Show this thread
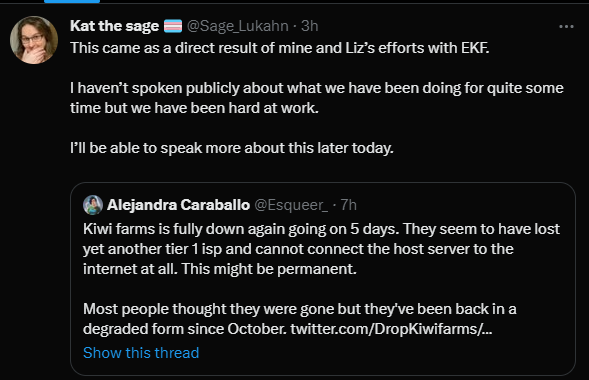589x380 pixels. pos(141,353)
